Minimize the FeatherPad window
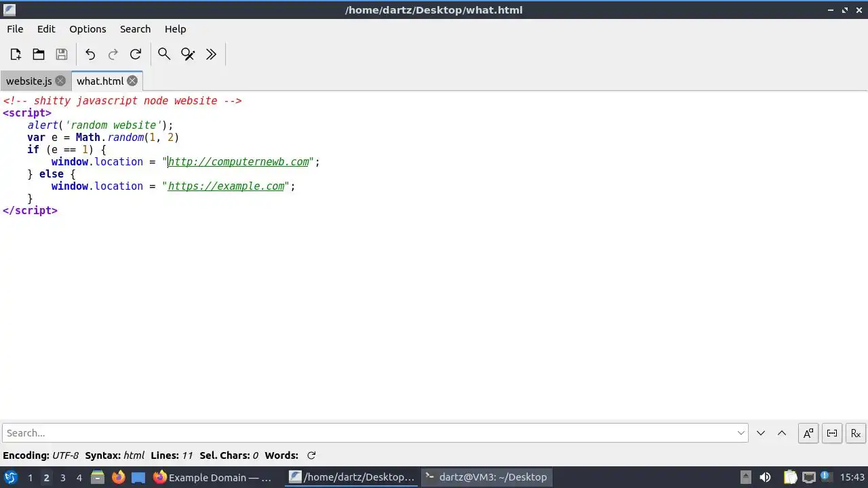 [831, 10]
